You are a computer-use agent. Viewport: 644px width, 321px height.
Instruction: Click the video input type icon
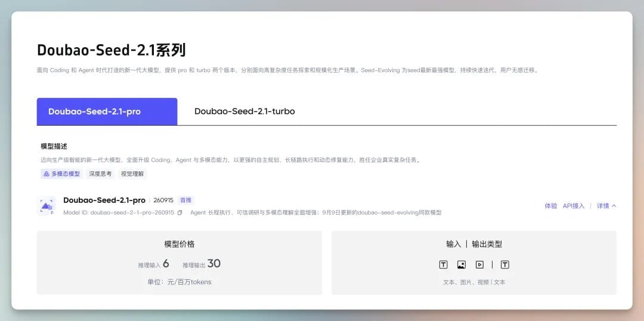tap(479, 265)
